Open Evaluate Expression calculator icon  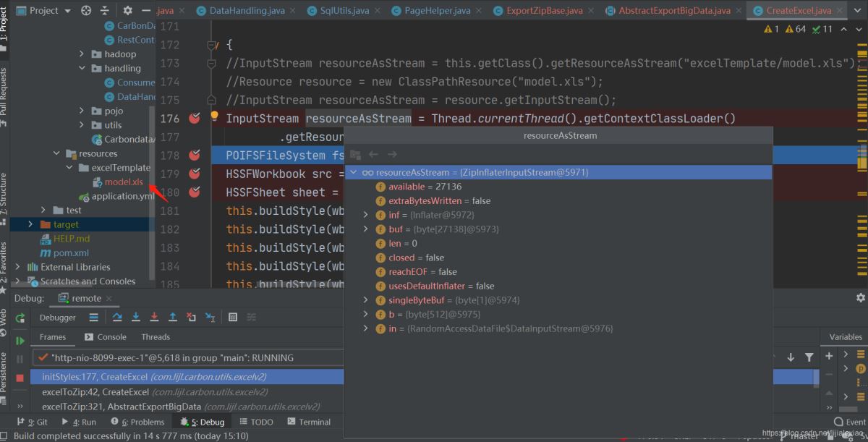(x=233, y=317)
